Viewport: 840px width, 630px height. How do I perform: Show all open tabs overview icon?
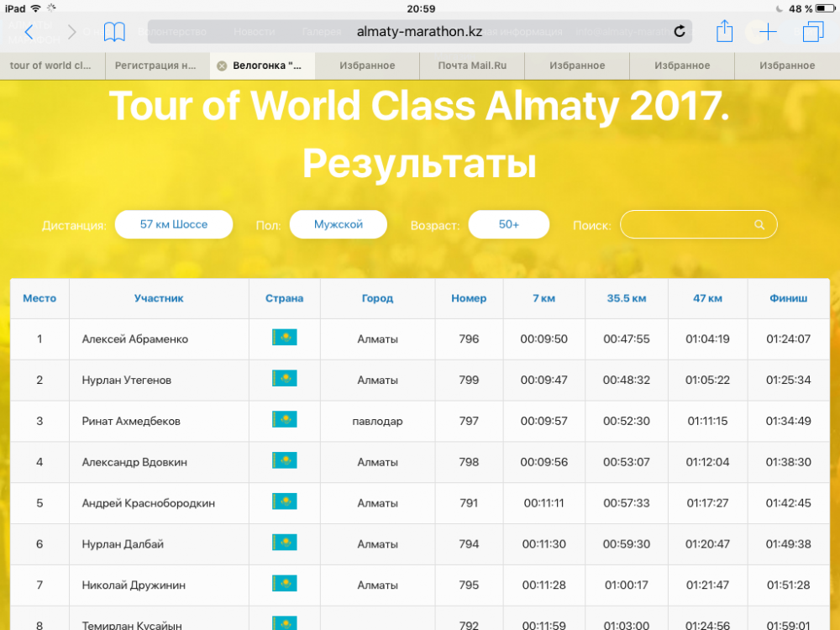(812, 32)
